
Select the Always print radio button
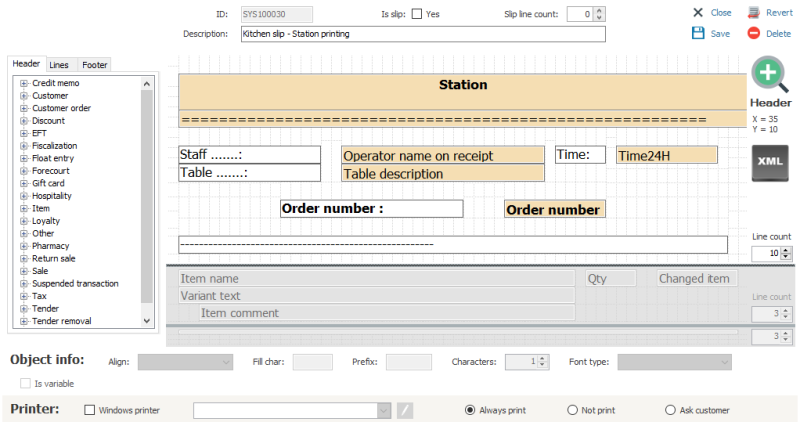pos(470,410)
